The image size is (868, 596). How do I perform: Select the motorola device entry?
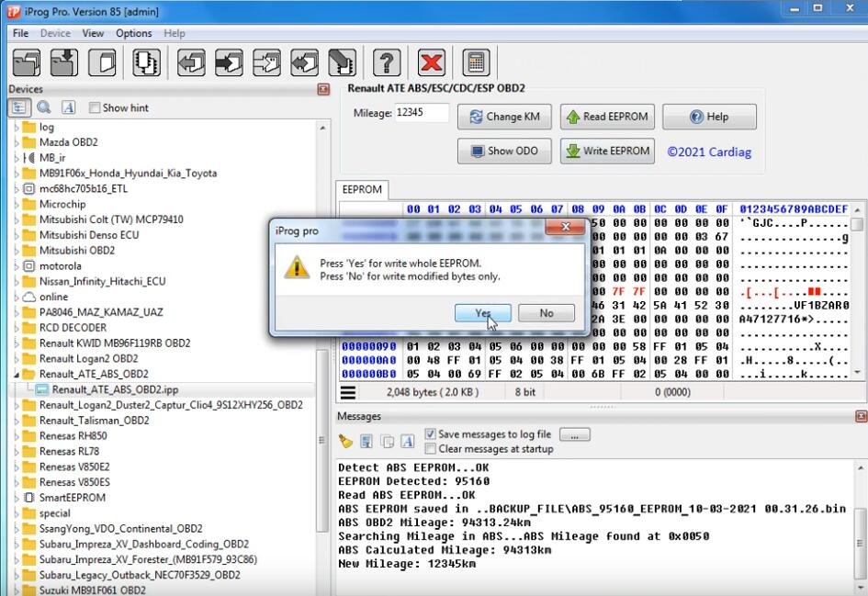[x=61, y=265]
